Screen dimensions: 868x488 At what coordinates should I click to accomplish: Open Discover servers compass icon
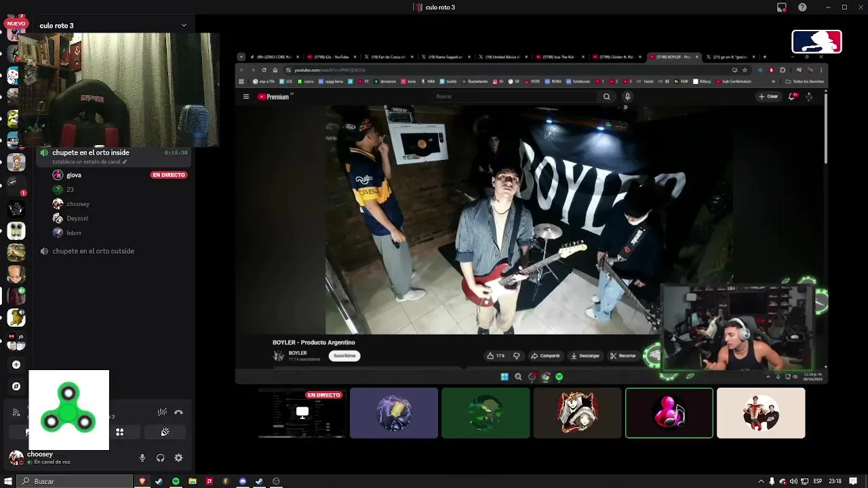pos(16,386)
